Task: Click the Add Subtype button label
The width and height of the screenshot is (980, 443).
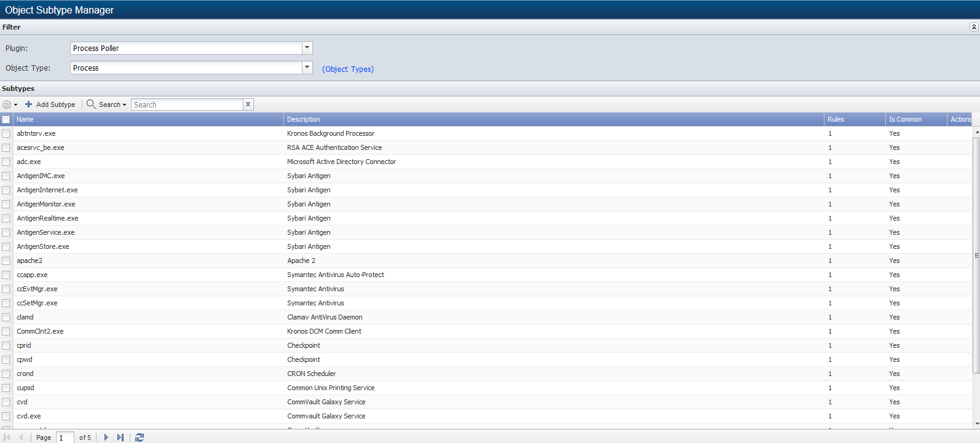Action: click(55, 104)
